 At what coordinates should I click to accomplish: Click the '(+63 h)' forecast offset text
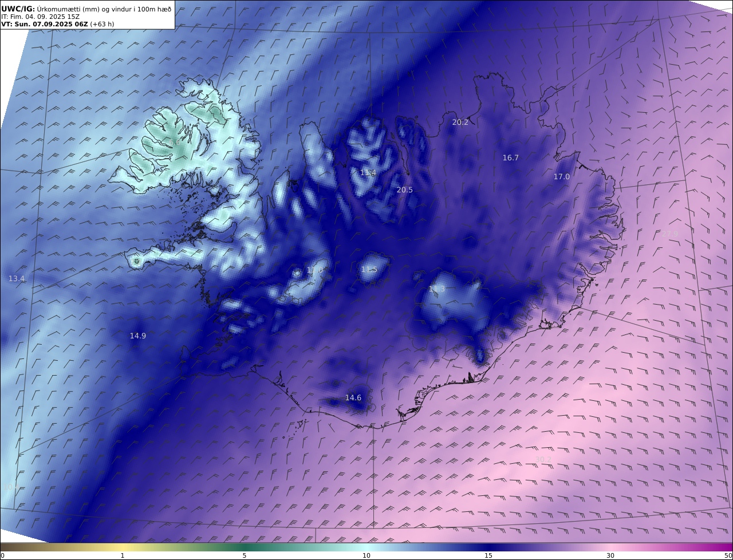103,24
